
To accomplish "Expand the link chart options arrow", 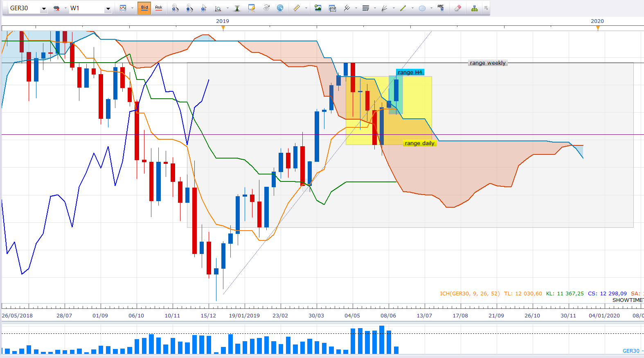I will [65, 8].
